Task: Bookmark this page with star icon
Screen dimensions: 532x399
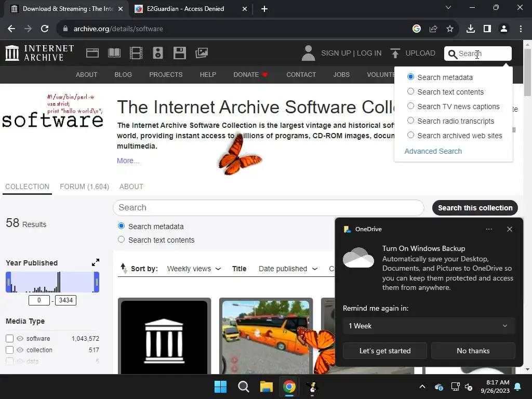Action: tap(450, 29)
